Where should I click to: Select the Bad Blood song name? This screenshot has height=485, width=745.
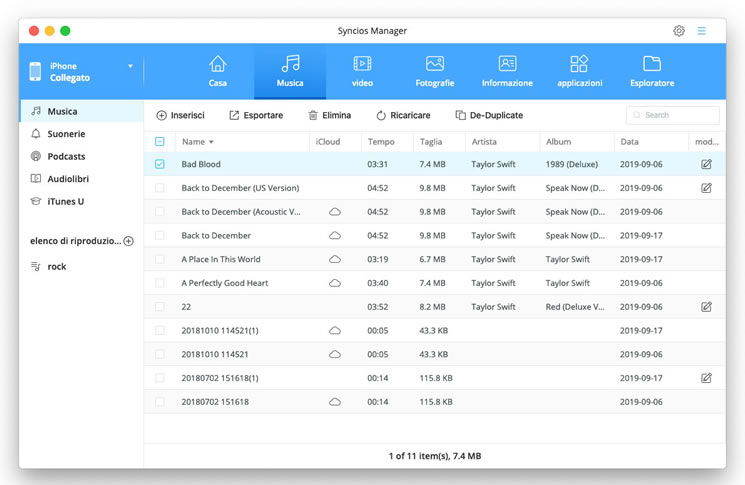pos(201,164)
